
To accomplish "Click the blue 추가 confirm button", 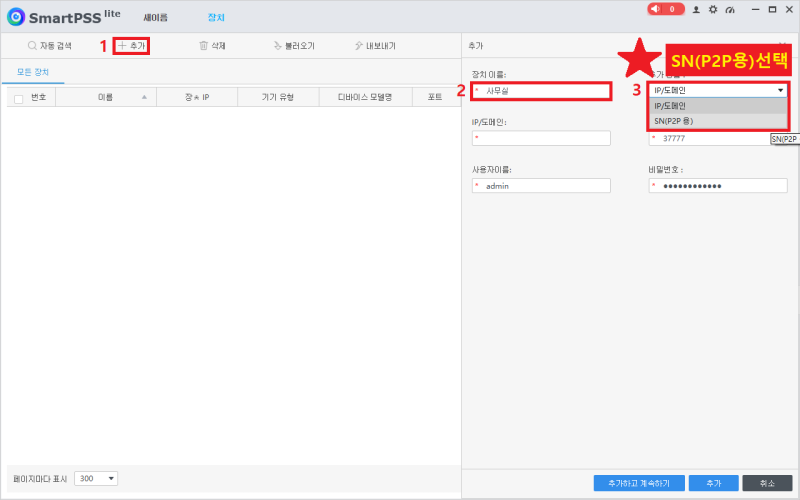I will coord(713,483).
